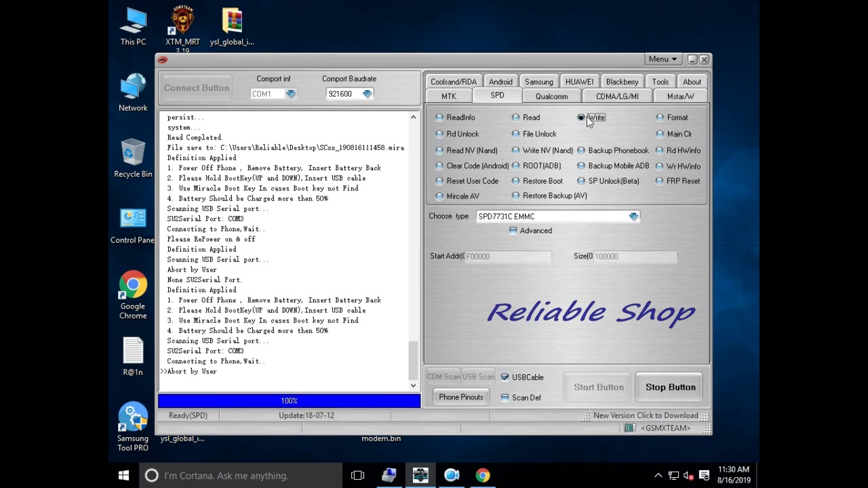The image size is (868, 488).
Task: Open the Recycle Bin
Action: 133,159
